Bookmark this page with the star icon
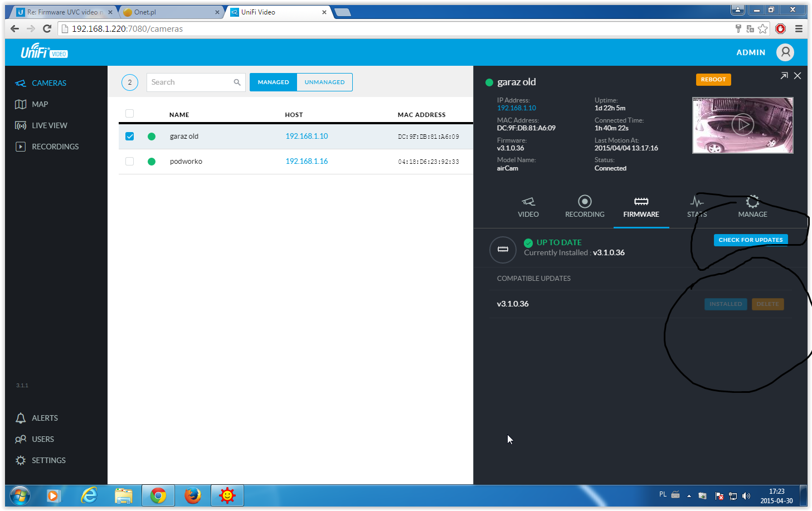The width and height of the screenshot is (812, 511). [763, 28]
